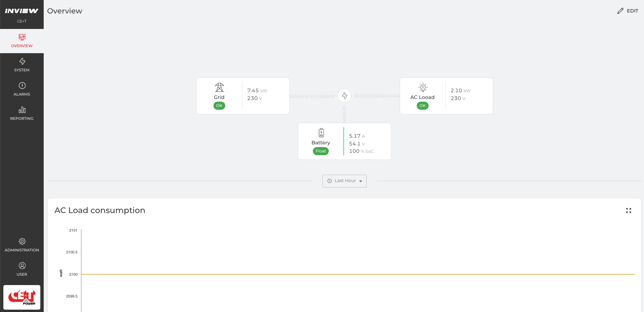The height and width of the screenshot is (312, 644).
Task: Click the Grid pylon icon
Action: click(219, 88)
